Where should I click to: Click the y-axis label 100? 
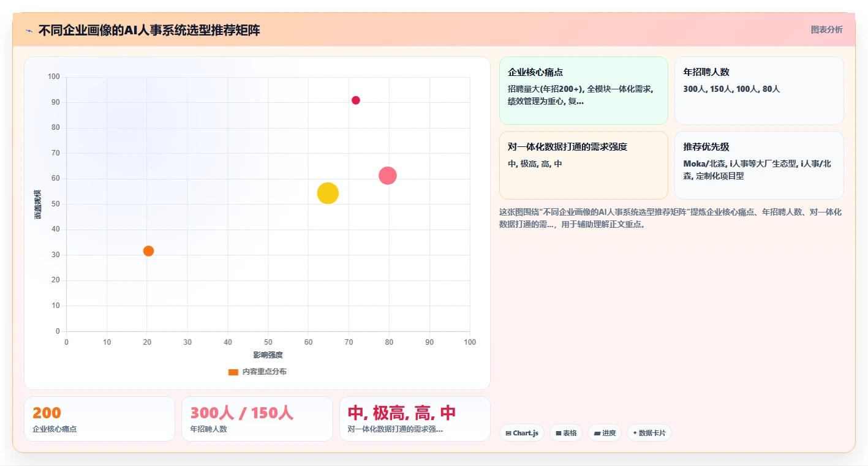tap(54, 77)
